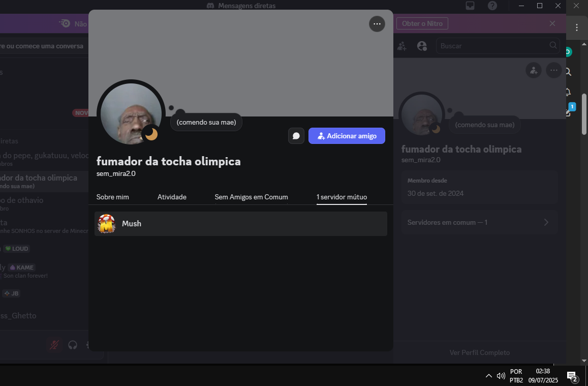Select Sem Amigos em Comum tab
The image size is (588, 386).
pos(251,197)
